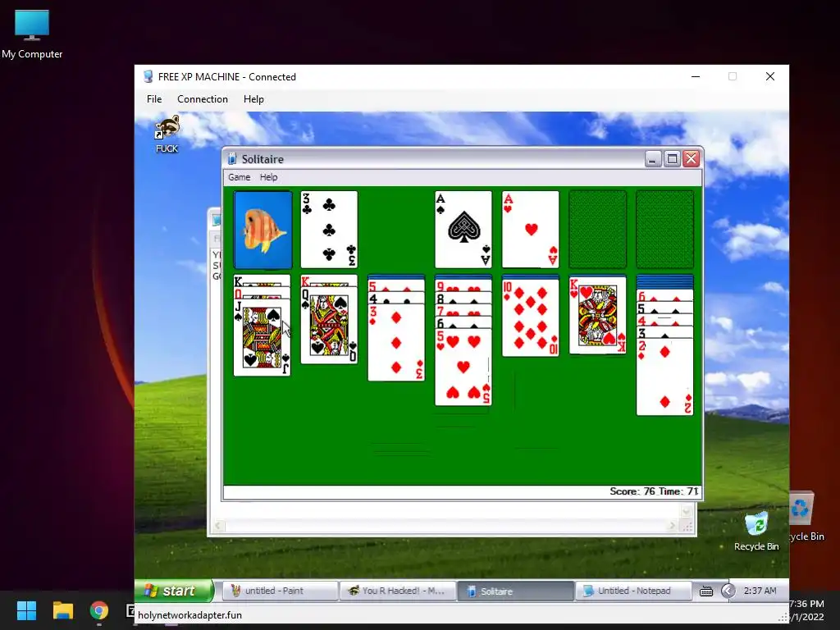Minimize the FREE XP MACHINE window
This screenshot has height=630, width=840.
coord(696,76)
